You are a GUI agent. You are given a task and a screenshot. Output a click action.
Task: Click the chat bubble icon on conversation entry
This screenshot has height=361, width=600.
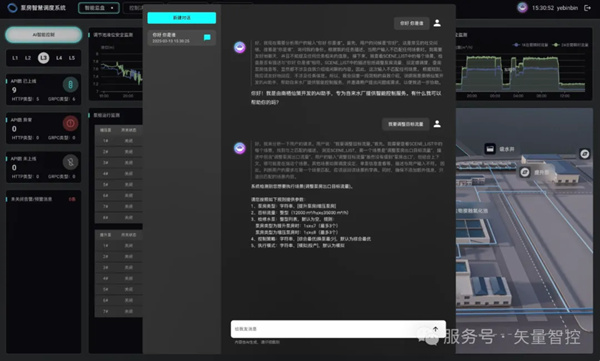coord(207,38)
